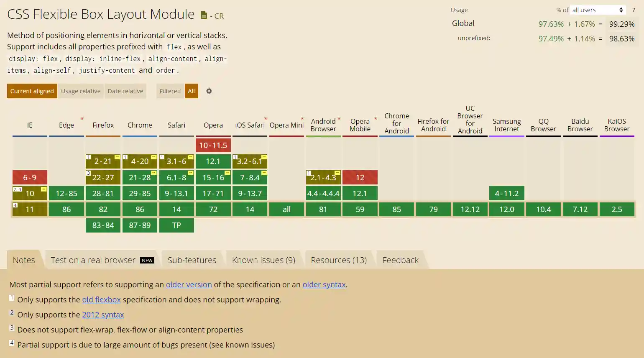Click the settings gear icon beside All
The width and height of the screenshot is (644, 358).
(209, 91)
